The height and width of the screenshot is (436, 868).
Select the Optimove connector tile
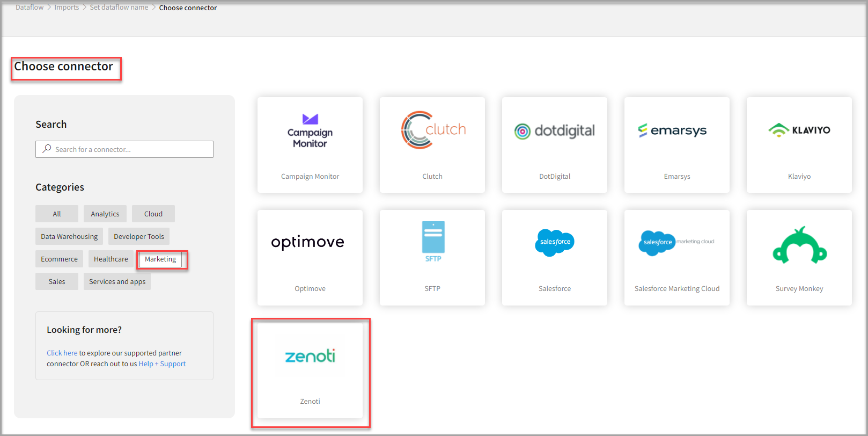tap(310, 258)
